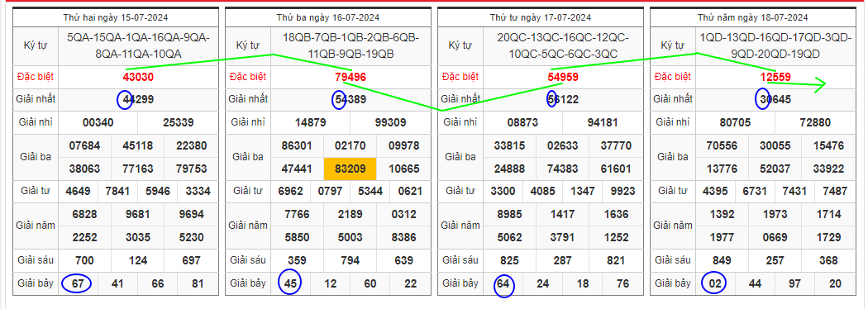Click special prize number 79496
The image size is (868, 309).
[x=351, y=78]
